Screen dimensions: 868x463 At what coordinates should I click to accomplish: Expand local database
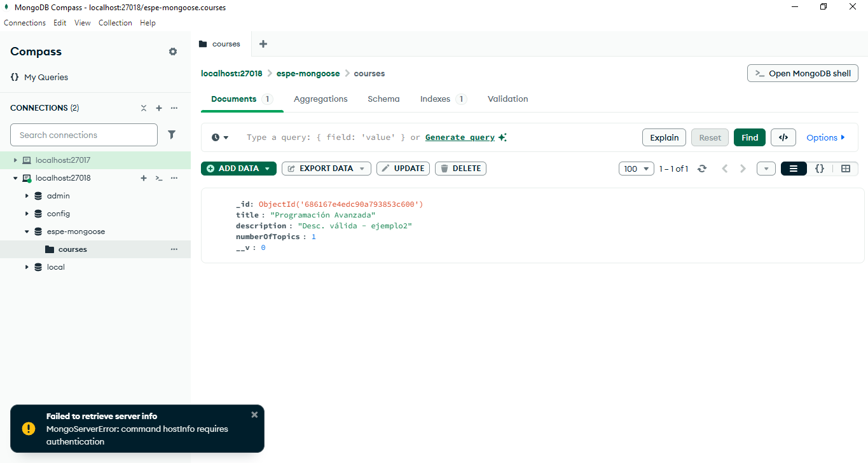(x=27, y=267)
